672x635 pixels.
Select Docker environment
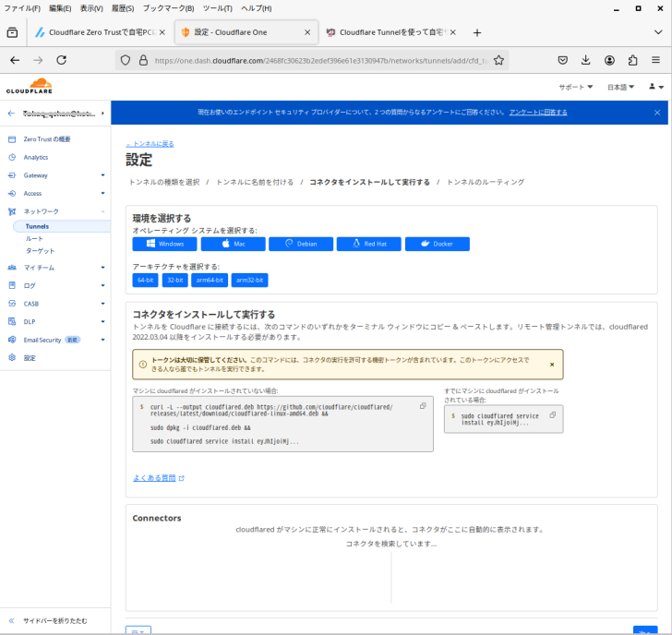coord(438,244)
